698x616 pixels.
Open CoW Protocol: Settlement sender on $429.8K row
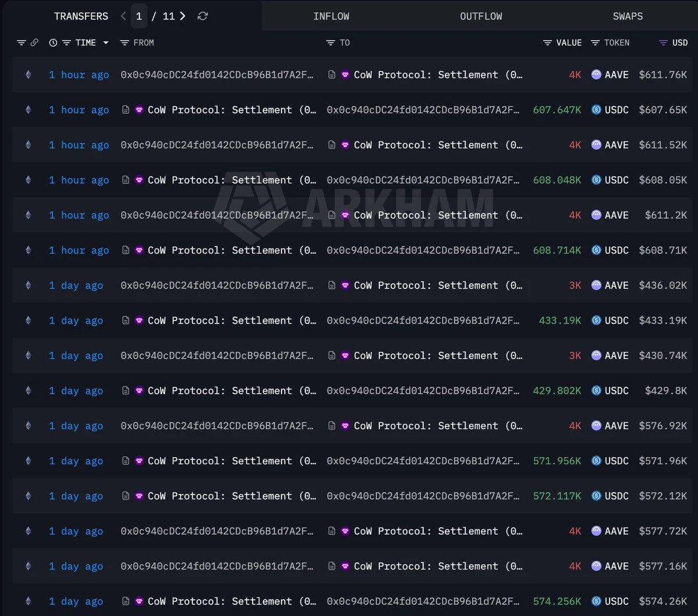point(232,390)
